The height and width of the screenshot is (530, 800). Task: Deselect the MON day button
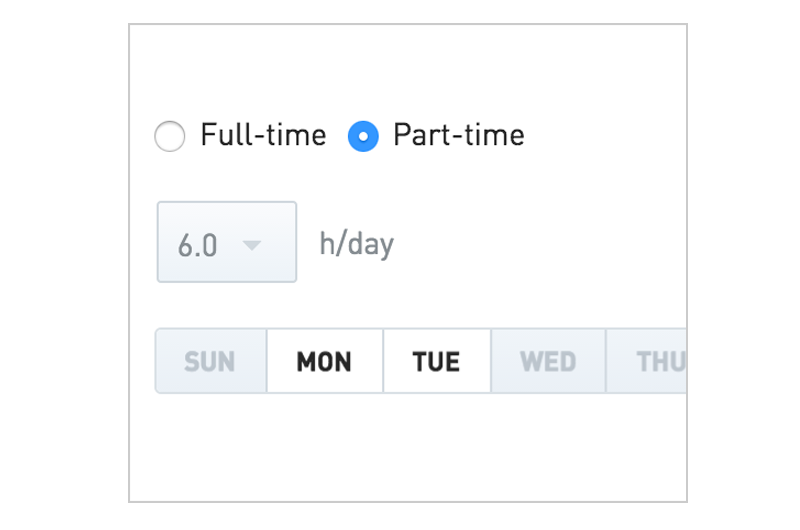click(324, 361)
